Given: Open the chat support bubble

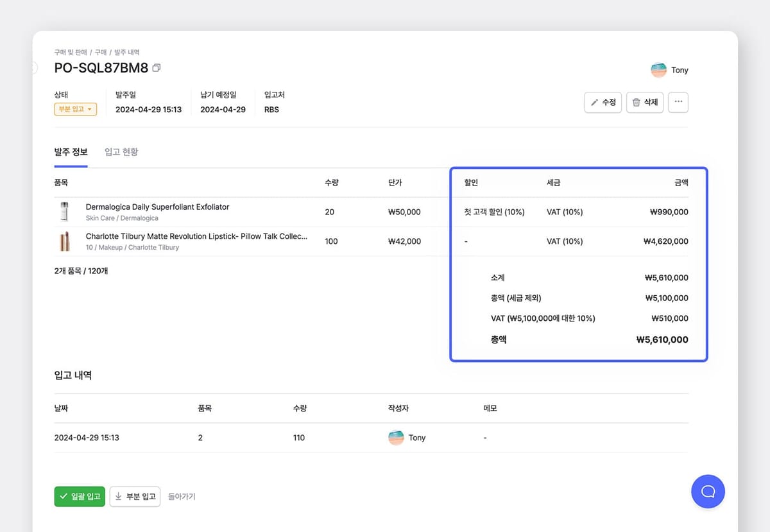Looking at the screenshot, I should [x=708, y=492].
